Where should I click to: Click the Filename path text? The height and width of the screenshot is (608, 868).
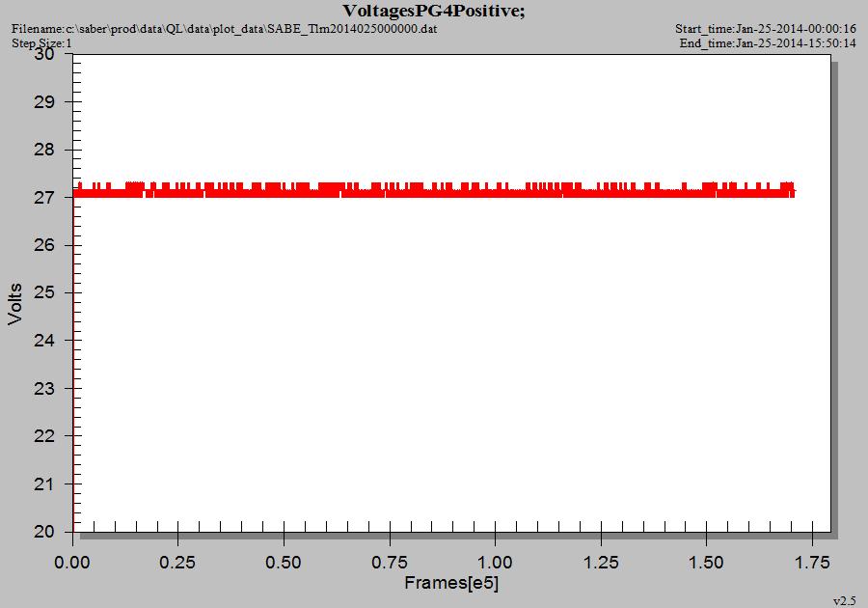[224, 28]
